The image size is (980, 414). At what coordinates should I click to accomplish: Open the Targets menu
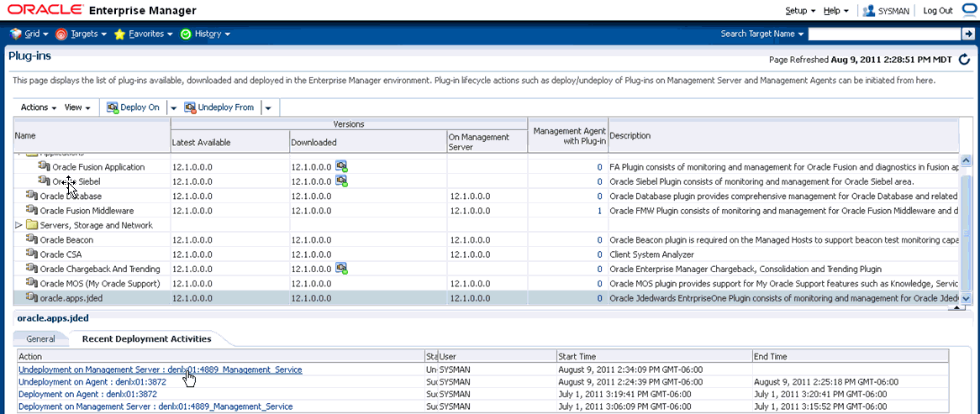click(82, 34)
